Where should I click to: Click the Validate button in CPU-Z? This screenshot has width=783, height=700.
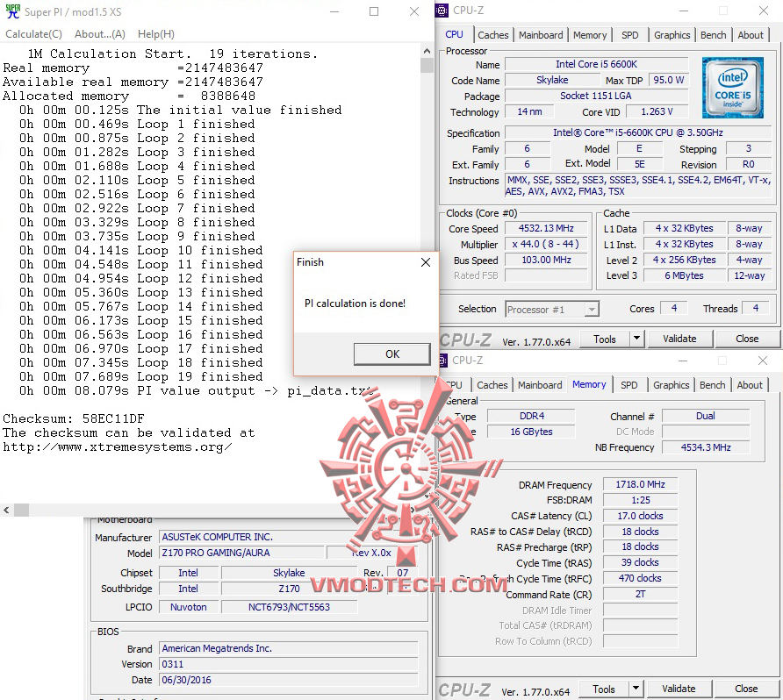point(679,339)
